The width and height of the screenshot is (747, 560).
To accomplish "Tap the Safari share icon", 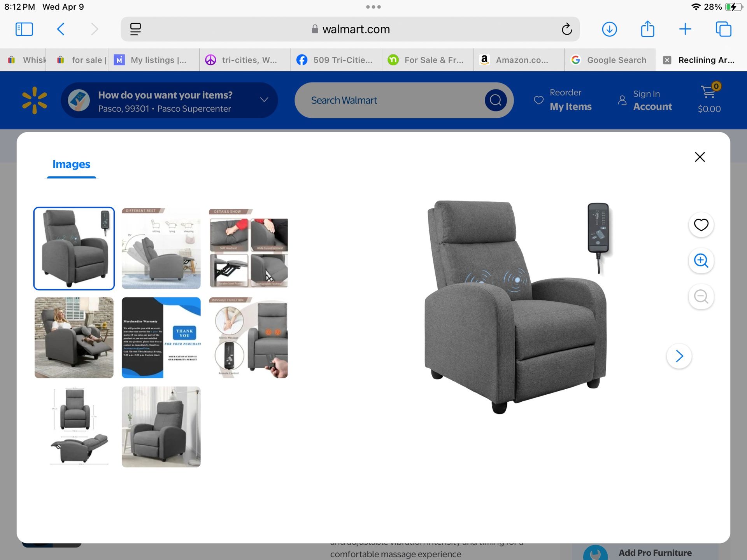I will (x=647, y=29).
